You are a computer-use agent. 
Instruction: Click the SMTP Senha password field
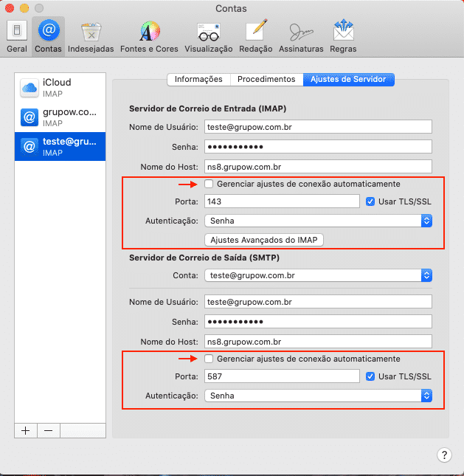(318, 322)
